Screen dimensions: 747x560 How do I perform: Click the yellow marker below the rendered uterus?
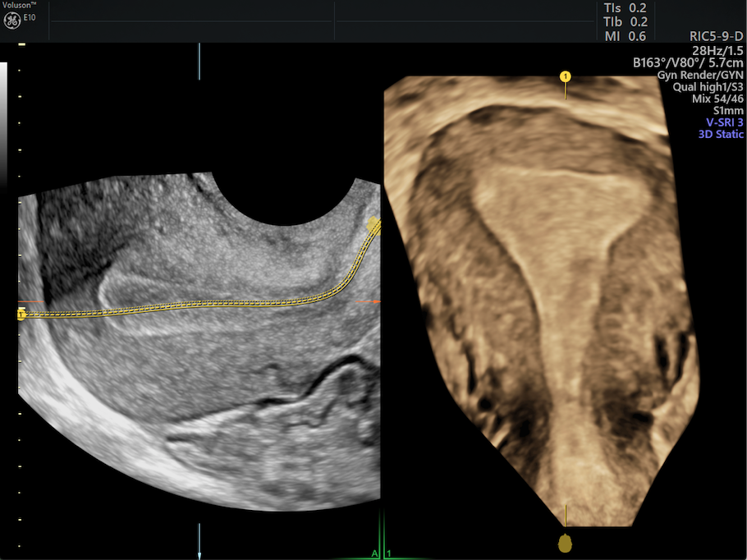tap(565, 542)
